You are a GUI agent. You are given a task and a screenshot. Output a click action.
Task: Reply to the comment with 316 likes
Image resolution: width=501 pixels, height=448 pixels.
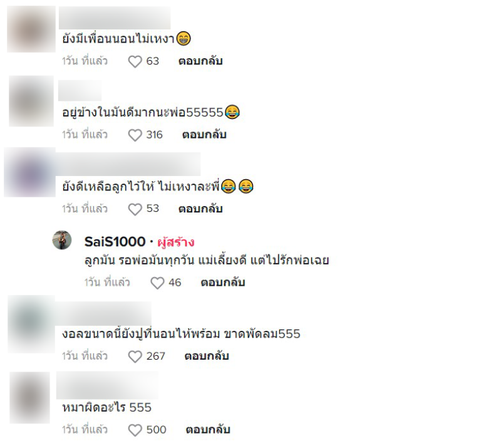pos(204,135)
